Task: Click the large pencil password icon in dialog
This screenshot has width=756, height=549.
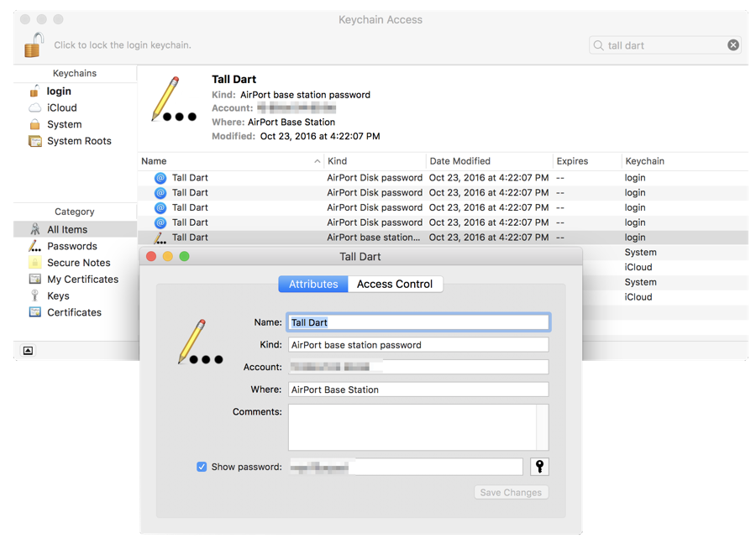Action: click(200, 342)
